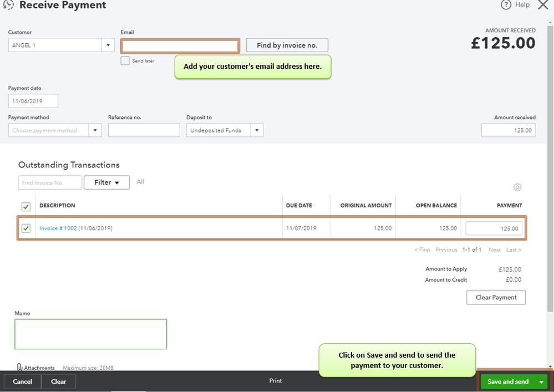This screenshot has width=554, height=392.
Task: Click the Clear Payment button
Action: tap(496, 297)
